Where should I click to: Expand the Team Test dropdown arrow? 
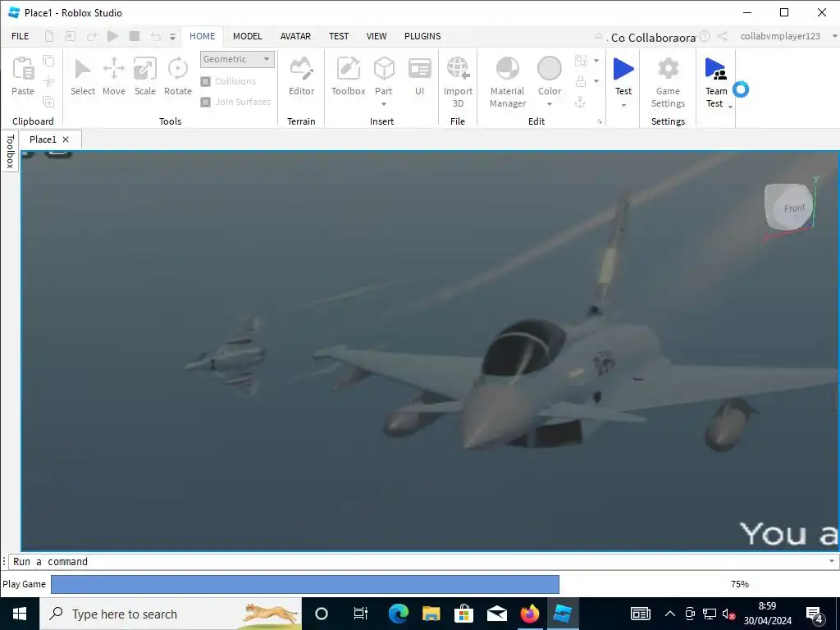coord(730,107)
